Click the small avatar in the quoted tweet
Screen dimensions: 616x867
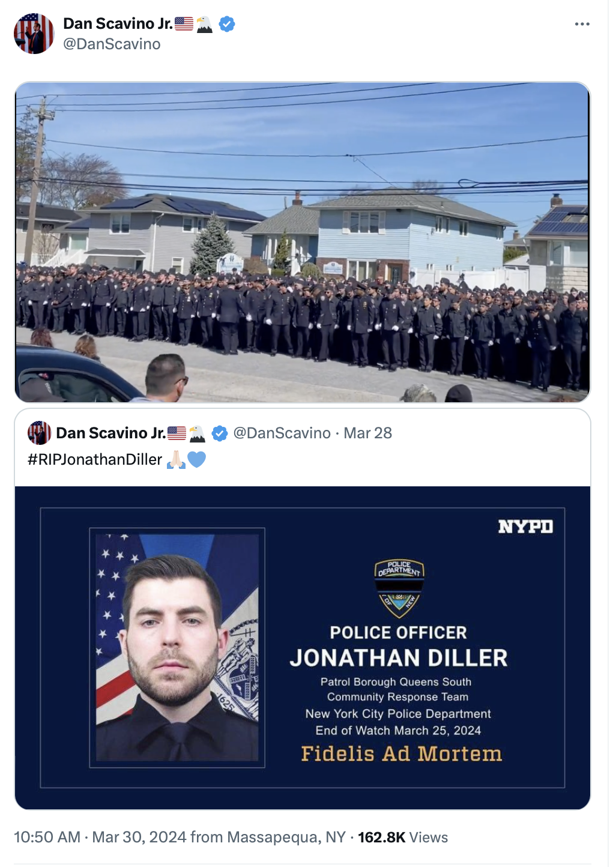39,433
